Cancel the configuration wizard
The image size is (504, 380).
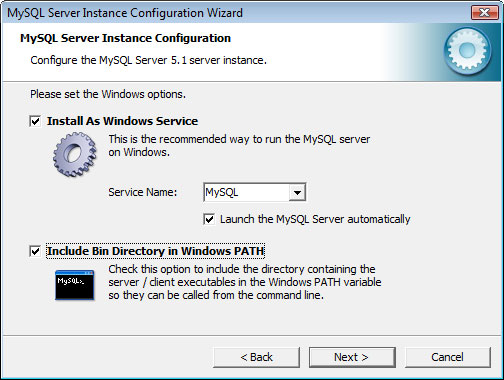click(448, 357)
